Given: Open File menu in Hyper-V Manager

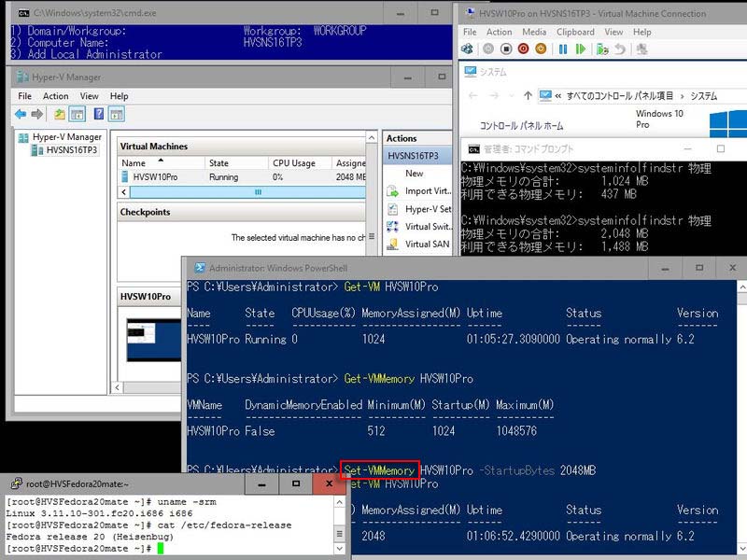Looking at the screenshot, I should 25,96.
